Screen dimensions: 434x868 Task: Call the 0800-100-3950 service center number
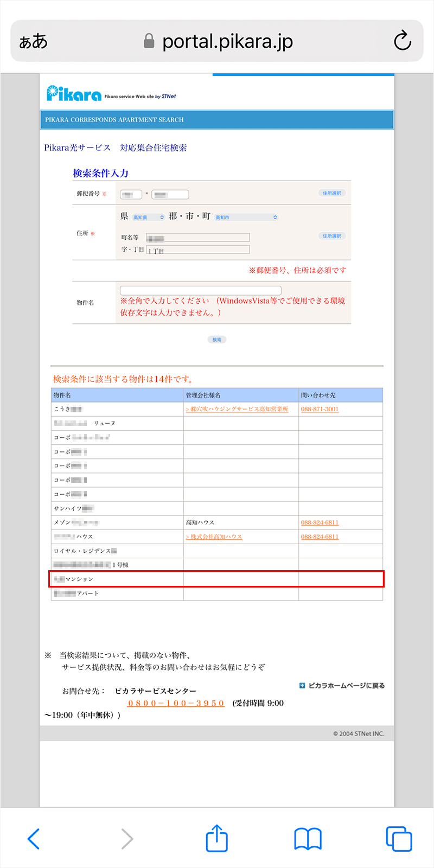[x=176, y=703]
